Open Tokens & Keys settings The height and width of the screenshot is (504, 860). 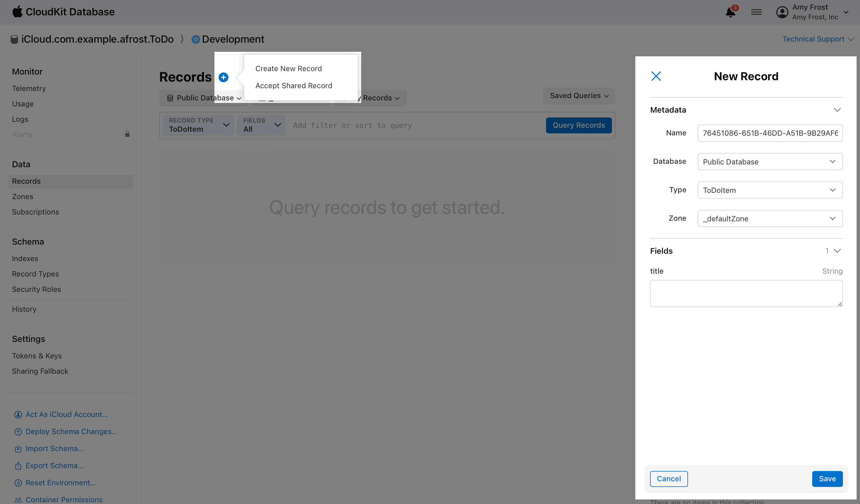(x=37, y=356)
